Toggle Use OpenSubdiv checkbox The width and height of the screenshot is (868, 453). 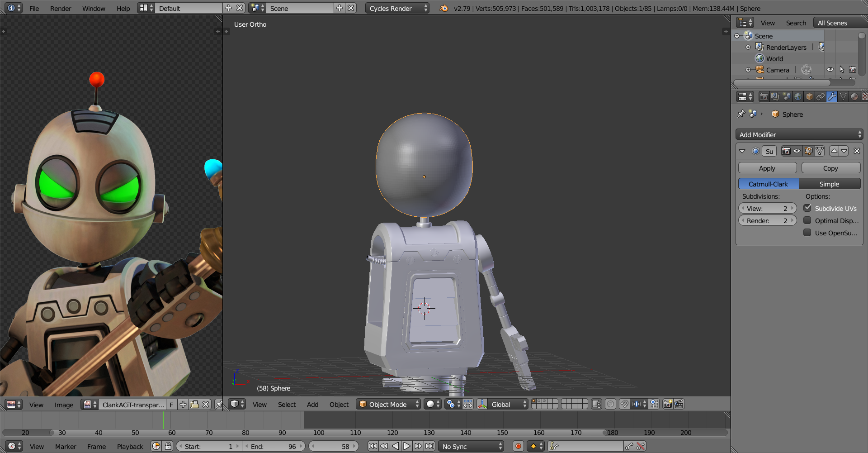(x=807, y=233)
